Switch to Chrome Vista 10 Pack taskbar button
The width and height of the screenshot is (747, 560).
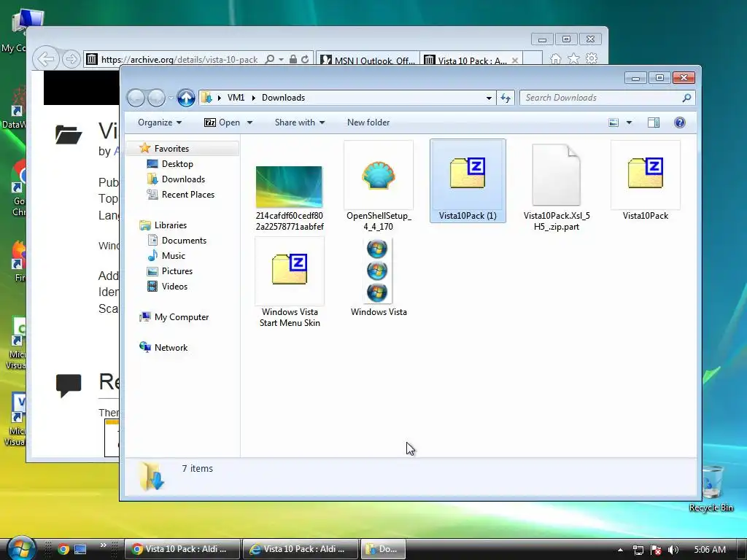tap(182, 549)
